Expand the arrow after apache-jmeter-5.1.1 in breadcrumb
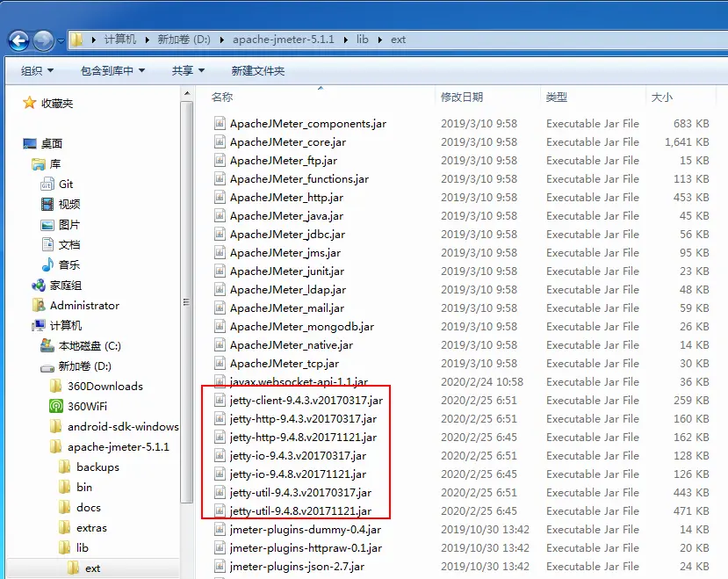Viewport: 728px width, 579px height. click(345, 40)
